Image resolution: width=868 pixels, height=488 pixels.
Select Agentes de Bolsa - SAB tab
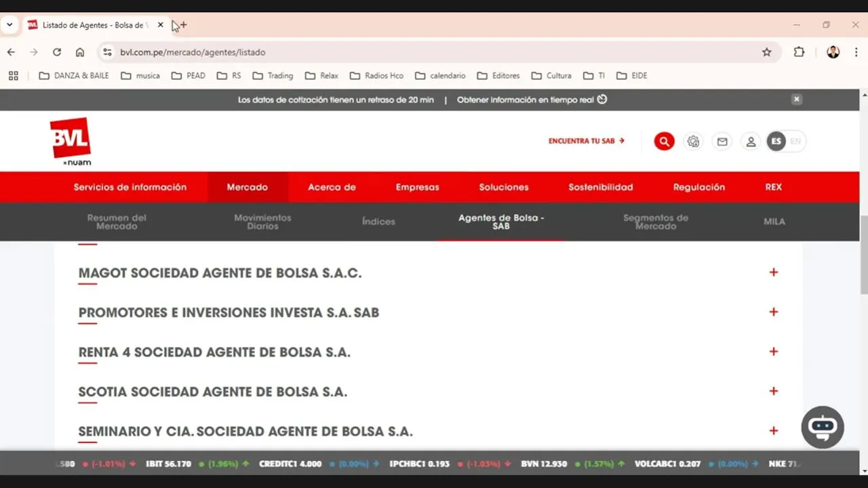[x=501, y=222]
